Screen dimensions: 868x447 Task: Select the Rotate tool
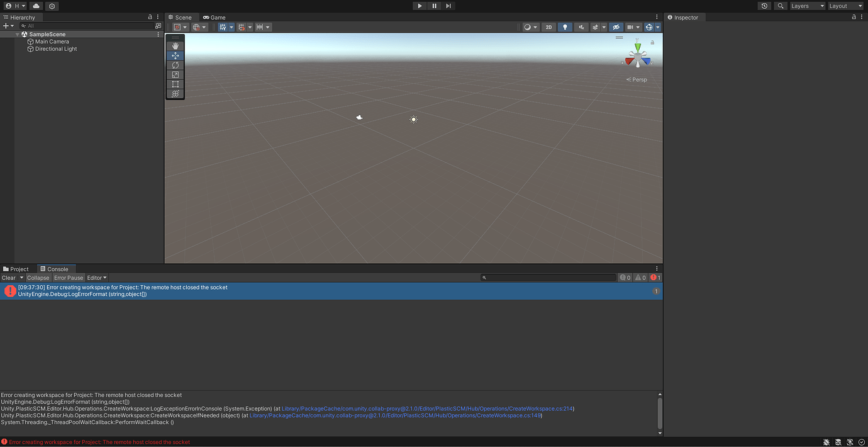tap(175, 65)
